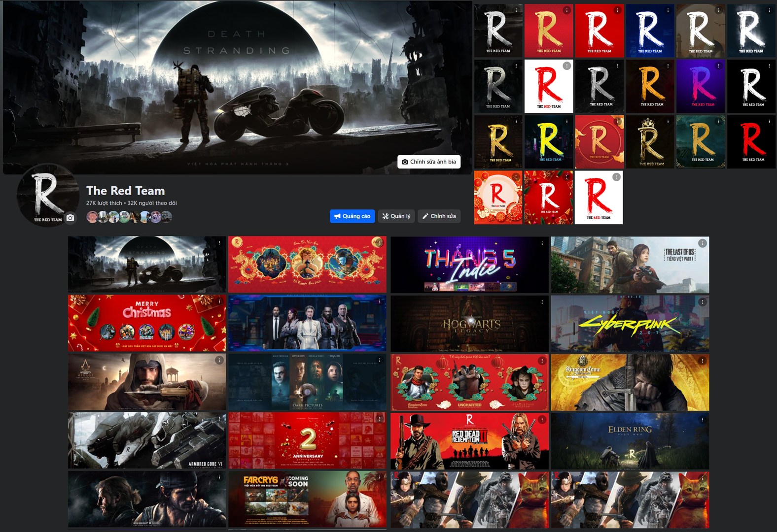Open Chỉnh sửa ảnh bìa cover editor

[429, 162]
